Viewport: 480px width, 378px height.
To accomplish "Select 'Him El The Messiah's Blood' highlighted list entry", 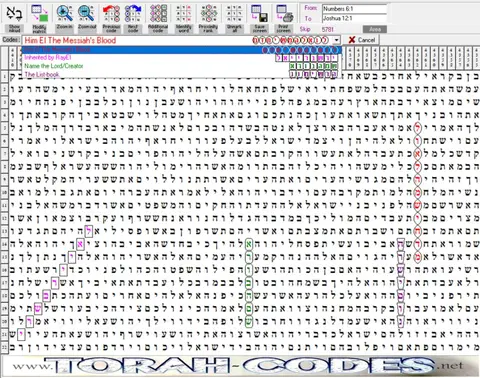I will point(182,50).
